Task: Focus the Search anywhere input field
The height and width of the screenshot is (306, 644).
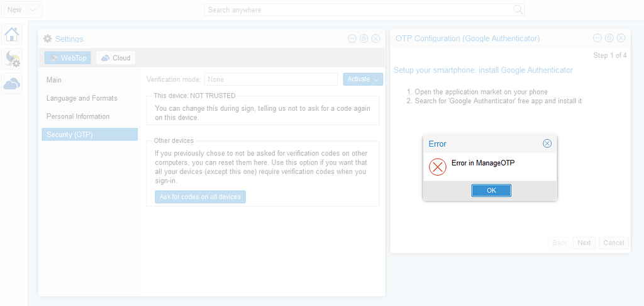Action: click(x=358, y=9)
